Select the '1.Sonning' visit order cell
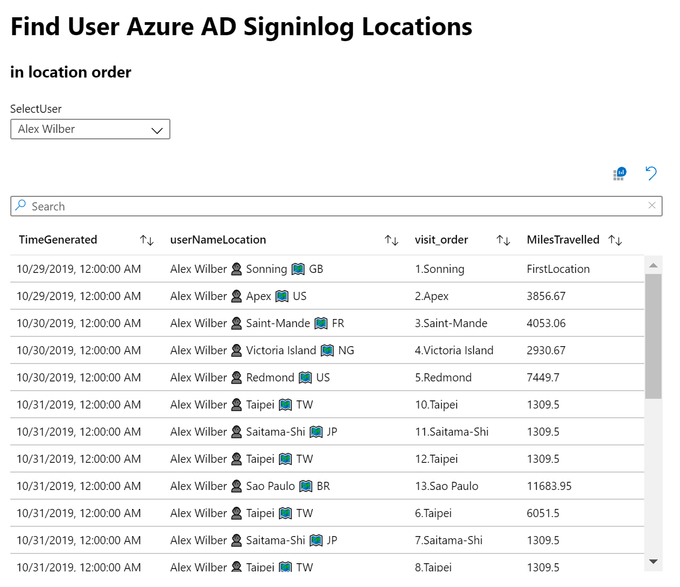 [439, 269]
